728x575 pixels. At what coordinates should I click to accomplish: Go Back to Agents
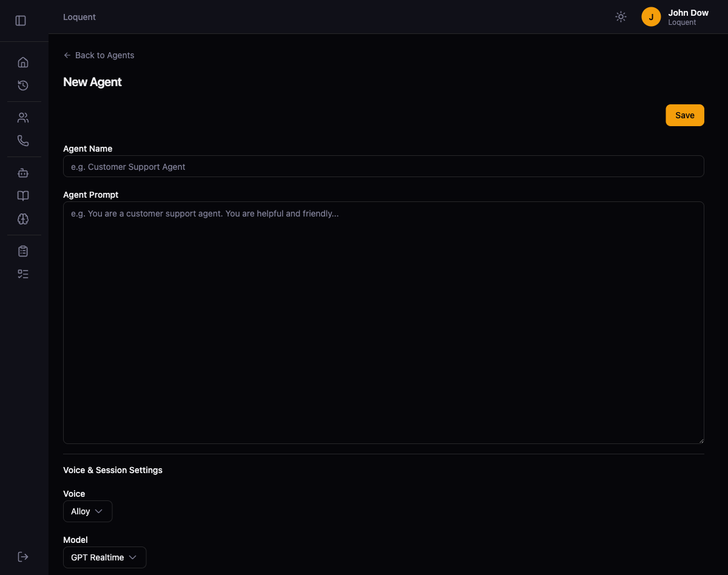(x=98, y=55)
